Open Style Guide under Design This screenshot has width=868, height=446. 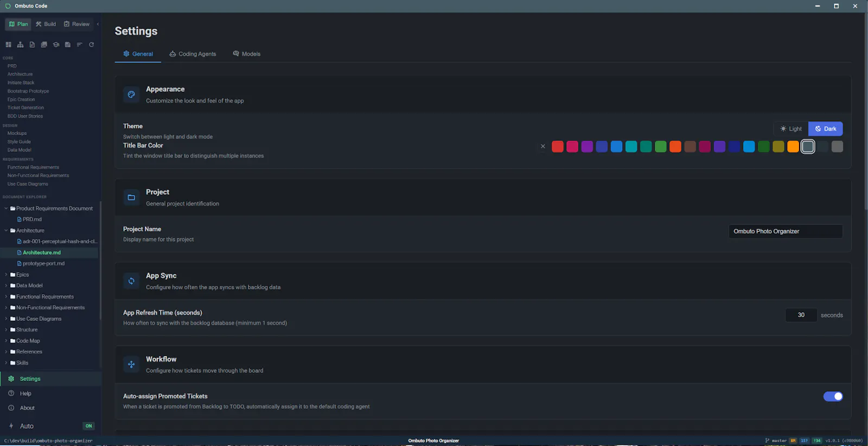19,142
